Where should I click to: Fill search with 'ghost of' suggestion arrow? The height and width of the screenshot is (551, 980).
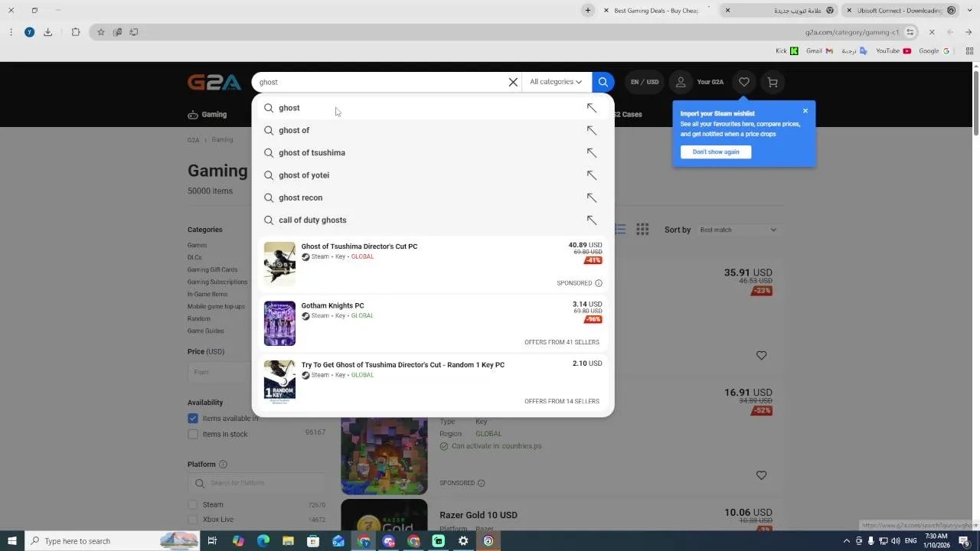click(591, 130)
